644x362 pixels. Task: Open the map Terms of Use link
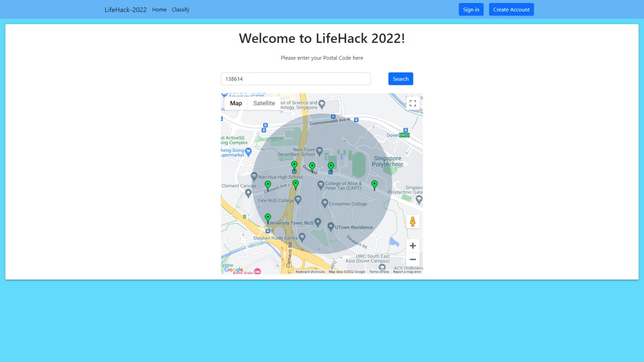[379, 271]
